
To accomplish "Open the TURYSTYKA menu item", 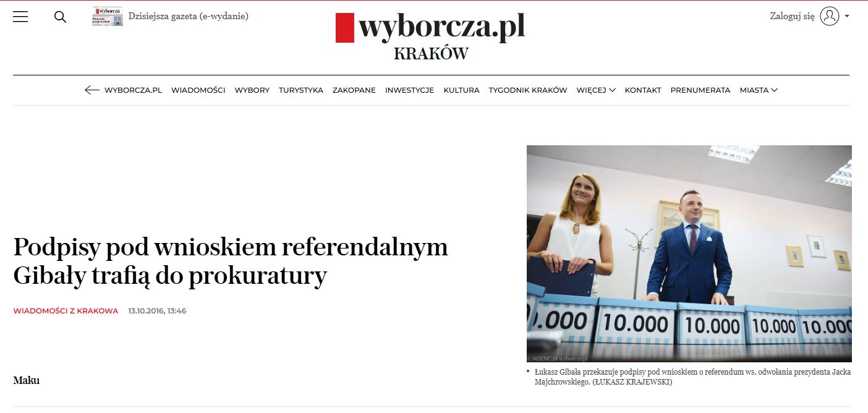I will pyautogui.click(x=301, y=90).
